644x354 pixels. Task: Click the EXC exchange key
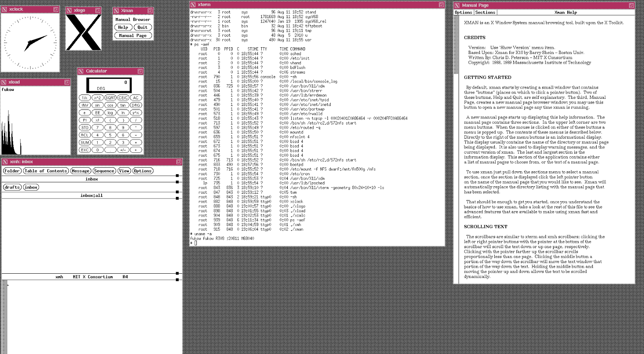coord(85,150)
